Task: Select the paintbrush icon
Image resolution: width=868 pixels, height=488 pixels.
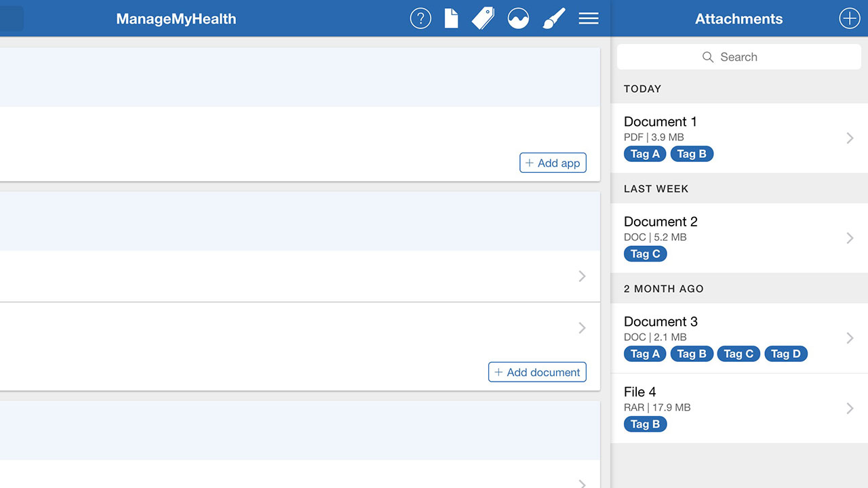Action: tap(553, 18)
